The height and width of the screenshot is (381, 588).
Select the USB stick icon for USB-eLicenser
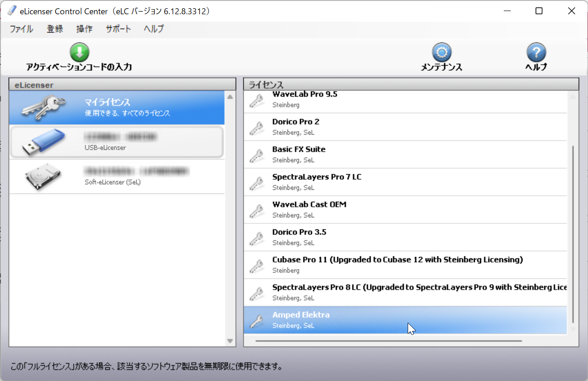(44, 142)
